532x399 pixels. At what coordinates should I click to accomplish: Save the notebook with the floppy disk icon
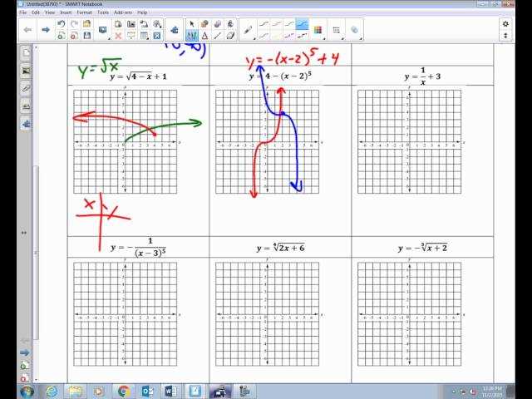click(x=86, y=36)
